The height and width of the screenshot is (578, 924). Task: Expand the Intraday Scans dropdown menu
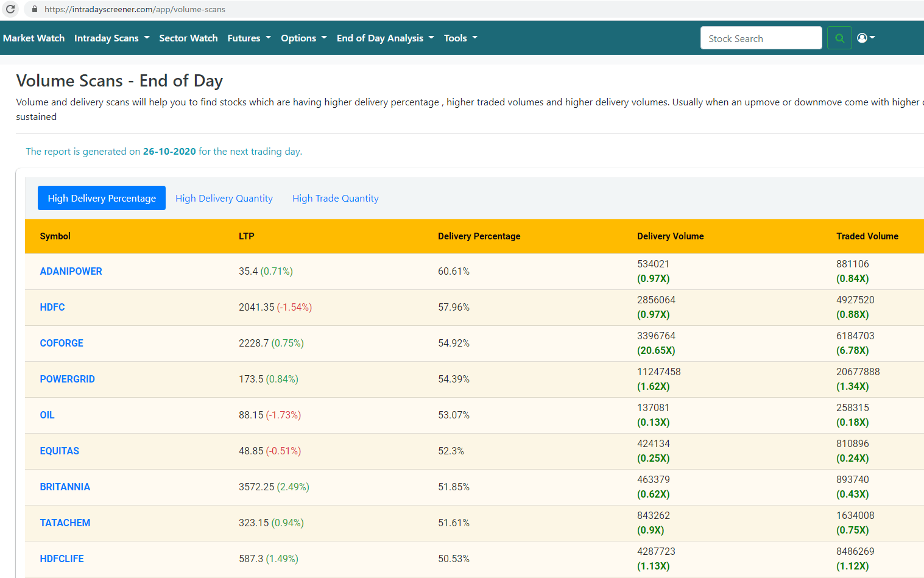(111, 38)
